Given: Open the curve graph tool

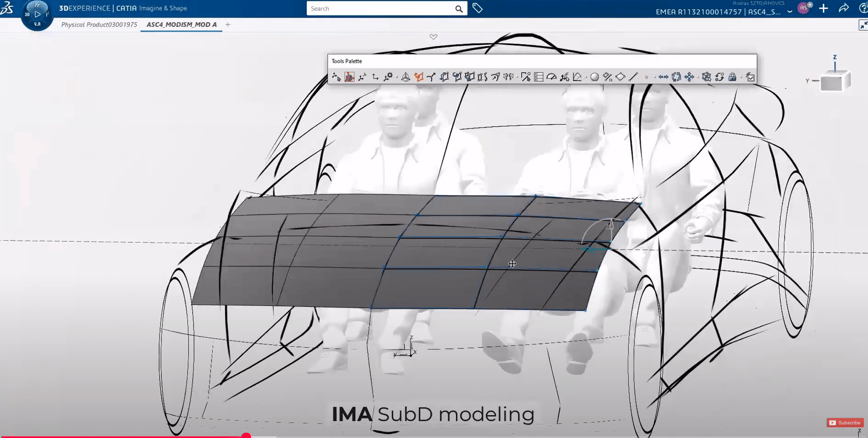Looking at the screenshot, I should click(577, 77).
